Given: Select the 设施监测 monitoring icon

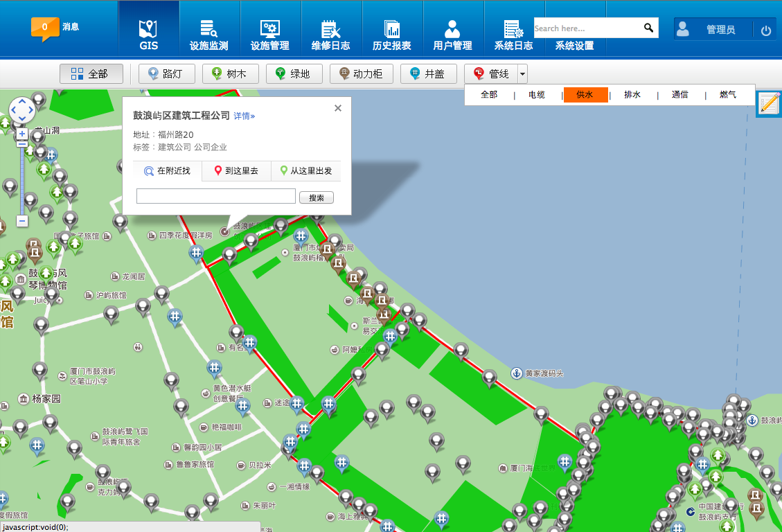Looking at the screenshot, I should click(208, 28).
